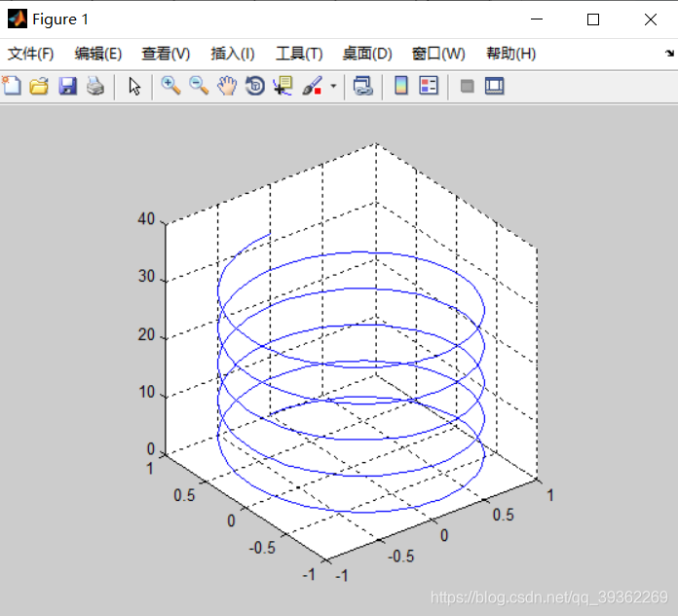
Task: Open the 帮助(H) menu
Action: tap(511, 54)
